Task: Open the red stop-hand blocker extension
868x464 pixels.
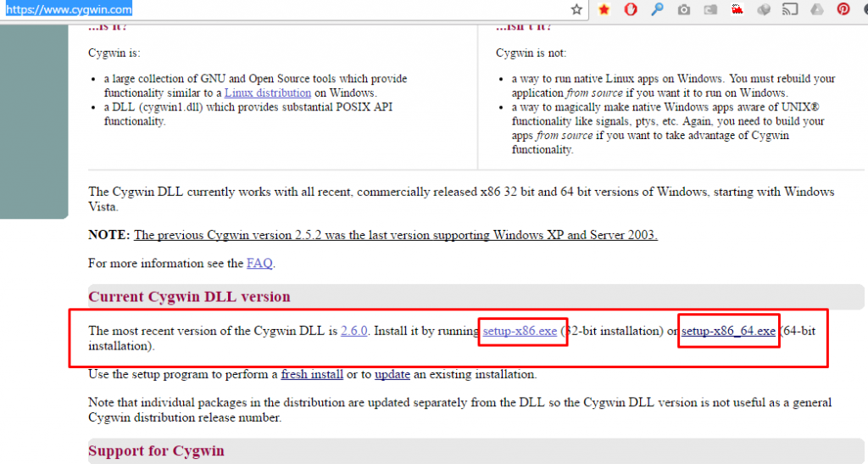Action: tap(630, 10)
